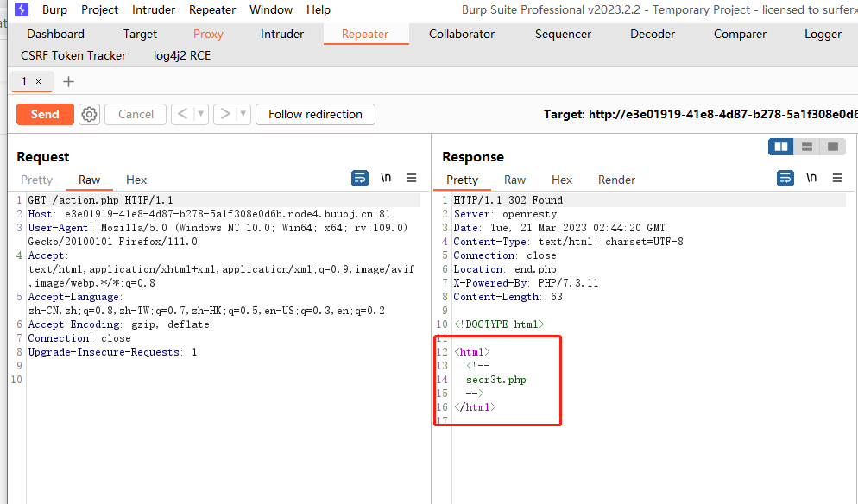Switch to the Proxy tab
This screenshot has width=858, height=504.
click(209, 34)
